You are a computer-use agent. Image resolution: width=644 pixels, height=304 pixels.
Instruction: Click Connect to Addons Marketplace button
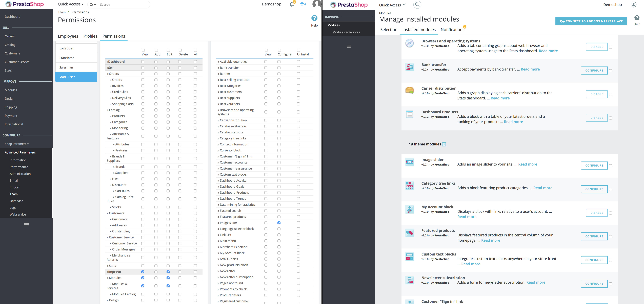(x=591, y=21)
